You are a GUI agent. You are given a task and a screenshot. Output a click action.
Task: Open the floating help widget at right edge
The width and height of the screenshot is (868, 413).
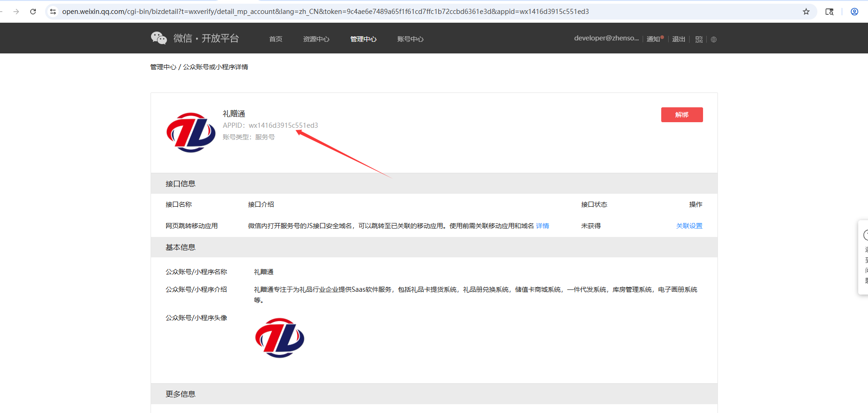tap(863, 257)
